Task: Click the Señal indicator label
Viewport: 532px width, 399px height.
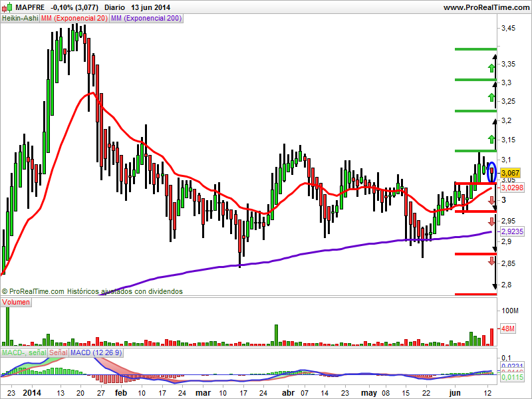Action: 59,353
